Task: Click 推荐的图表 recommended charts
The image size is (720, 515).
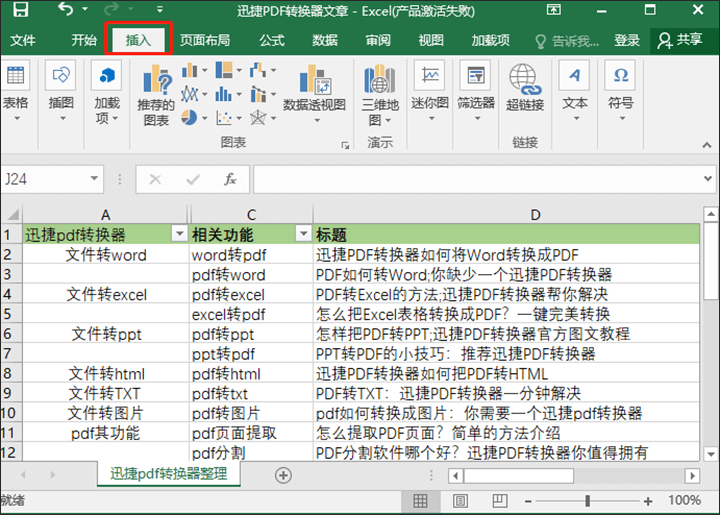Action: pyautogui.click(x=156, y=95)
